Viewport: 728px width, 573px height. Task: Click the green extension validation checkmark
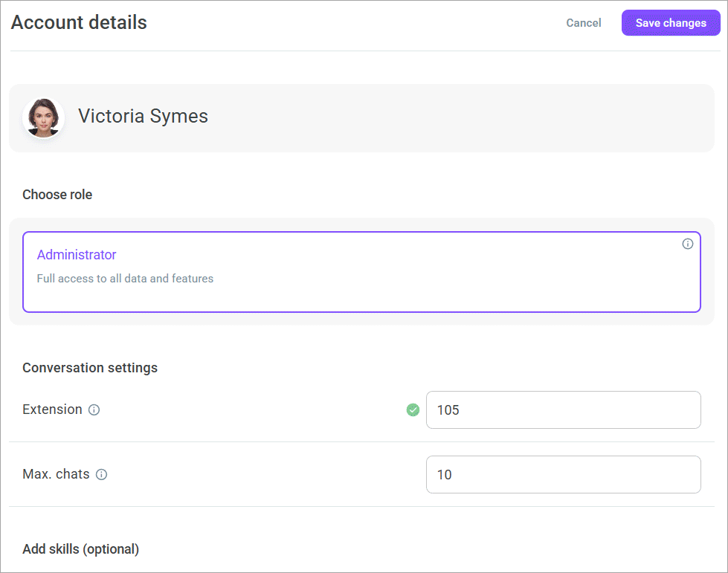[413, 409]
